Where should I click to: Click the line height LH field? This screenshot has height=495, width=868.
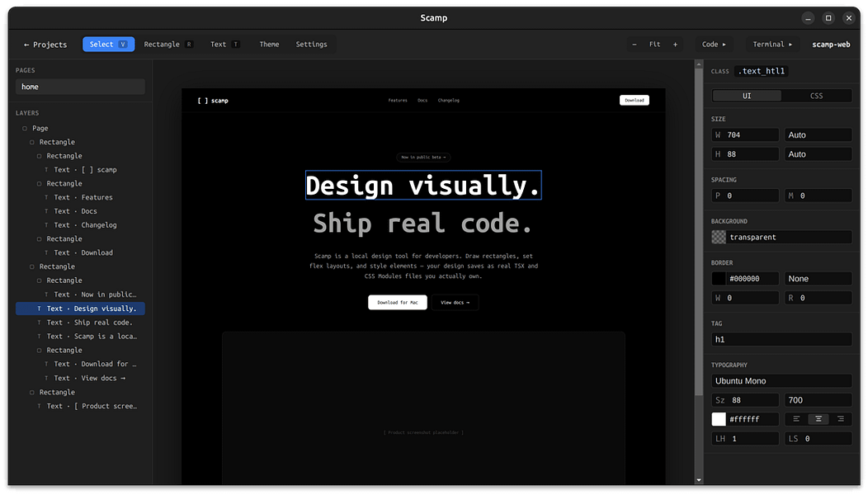[745, 439]
